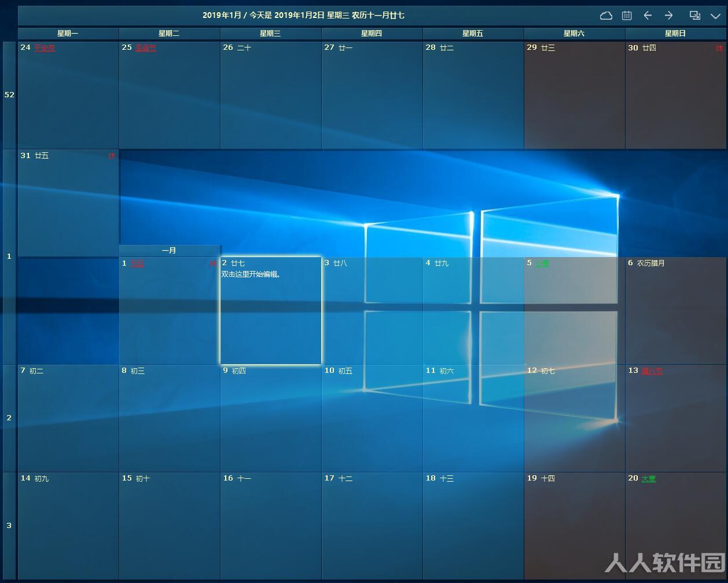Select the 星期六 weekday header
This screenshot has width=728, height=583.
tap(575, 34)
